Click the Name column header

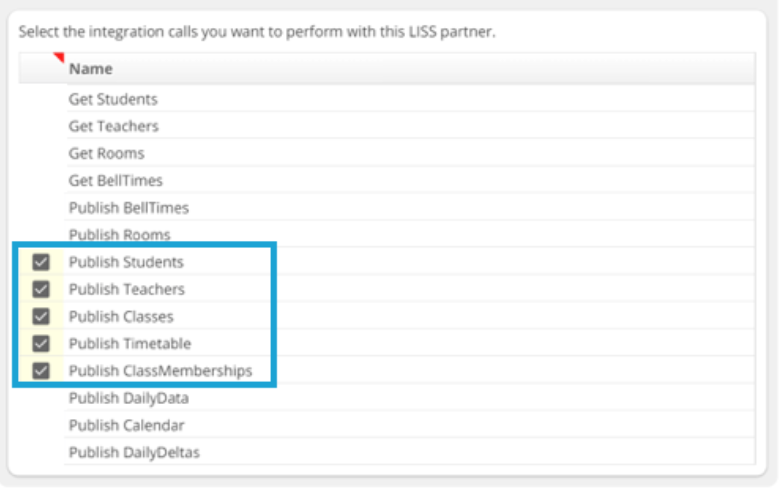(91, 69)
